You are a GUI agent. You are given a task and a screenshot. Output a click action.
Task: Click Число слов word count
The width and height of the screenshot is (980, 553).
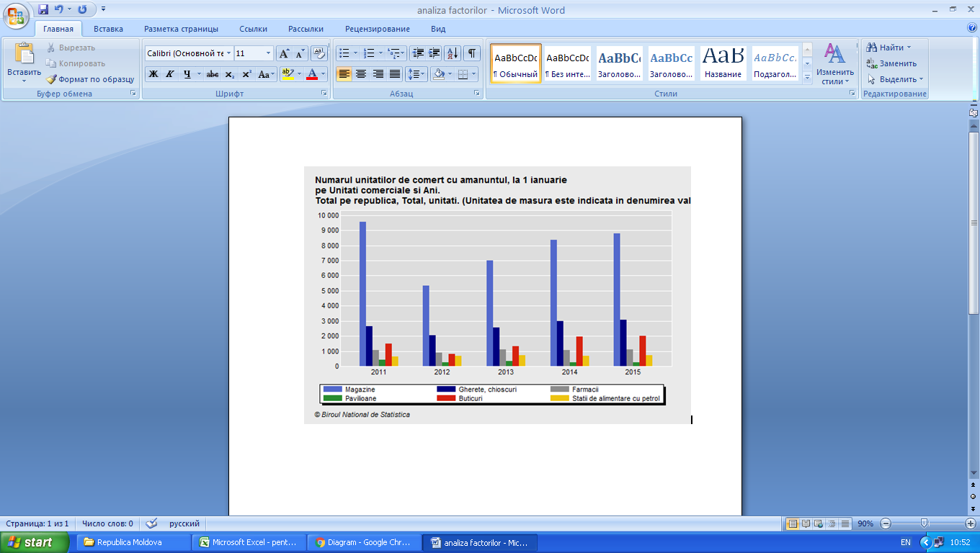click(x=107, y=523)
